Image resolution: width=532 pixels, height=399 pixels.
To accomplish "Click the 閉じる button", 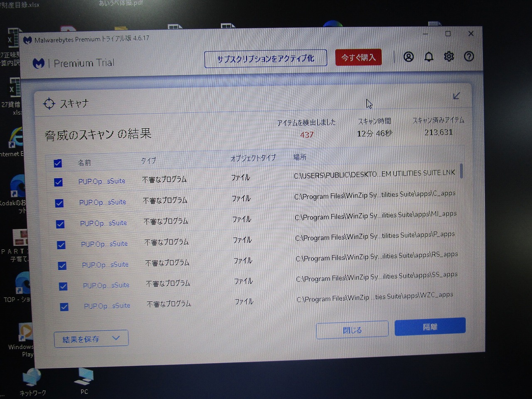I will tap(352, 330).
